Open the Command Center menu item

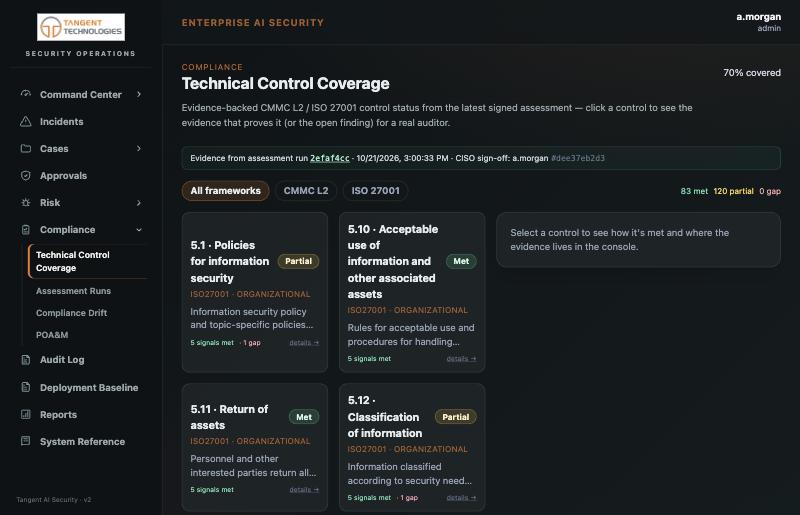point(81,94)
